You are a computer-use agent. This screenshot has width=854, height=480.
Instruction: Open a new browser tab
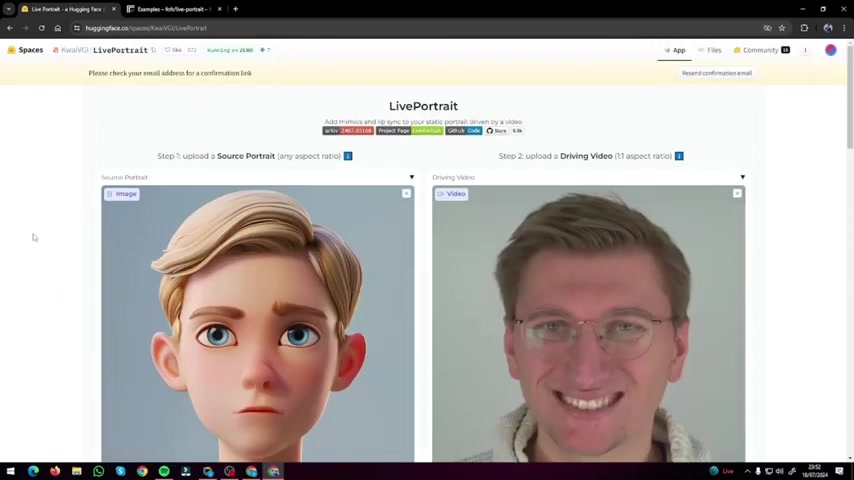tap(235, 9)
